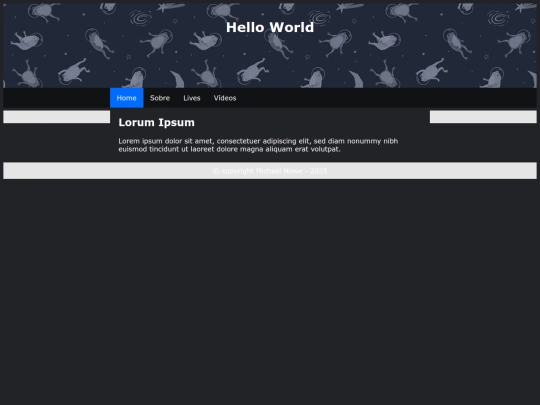Image resolution: width=540 pixels, height=405 pixels.
Task: Click the Lorem ipsum dolor paragraph text
Action: pyautogui.click(x=258, y=145)
